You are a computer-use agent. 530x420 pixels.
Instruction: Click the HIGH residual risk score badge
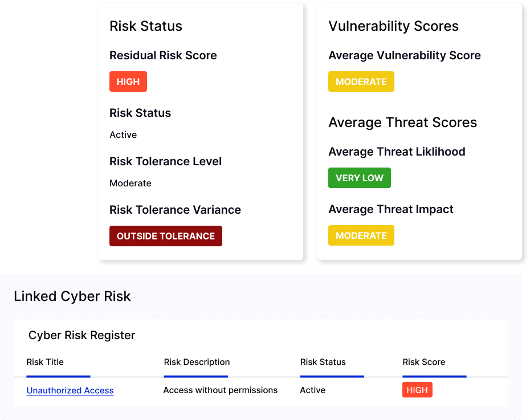coord(128,81)
